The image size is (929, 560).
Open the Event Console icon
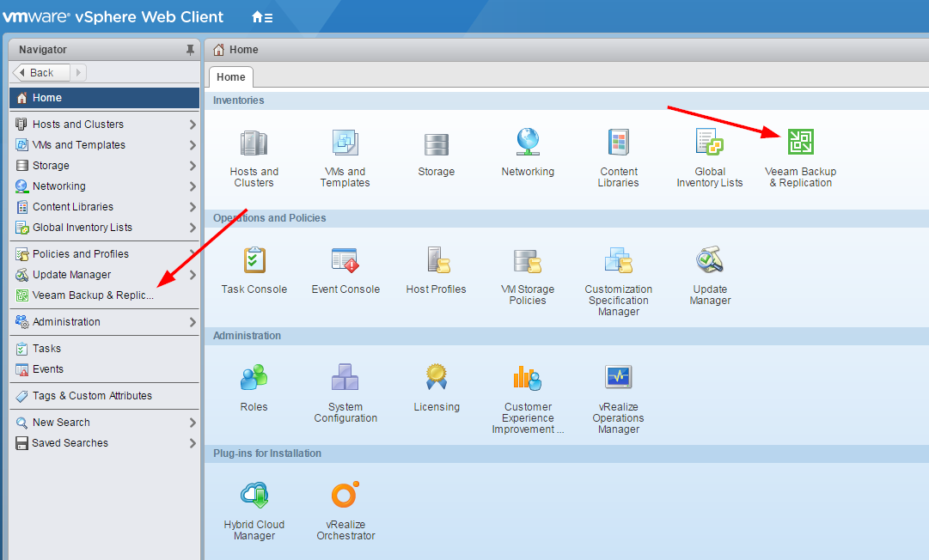coord(345,259)
